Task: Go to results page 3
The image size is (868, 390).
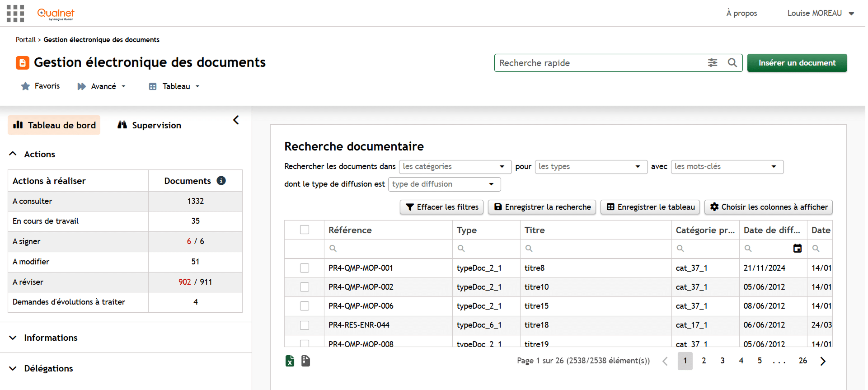Action: 723,361
